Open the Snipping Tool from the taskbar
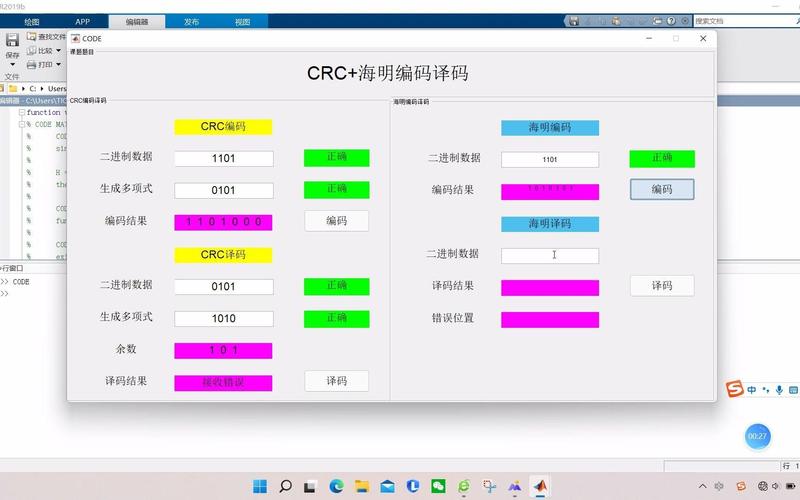Viewport: 800px width, 500px height. (x=489, y=486)
